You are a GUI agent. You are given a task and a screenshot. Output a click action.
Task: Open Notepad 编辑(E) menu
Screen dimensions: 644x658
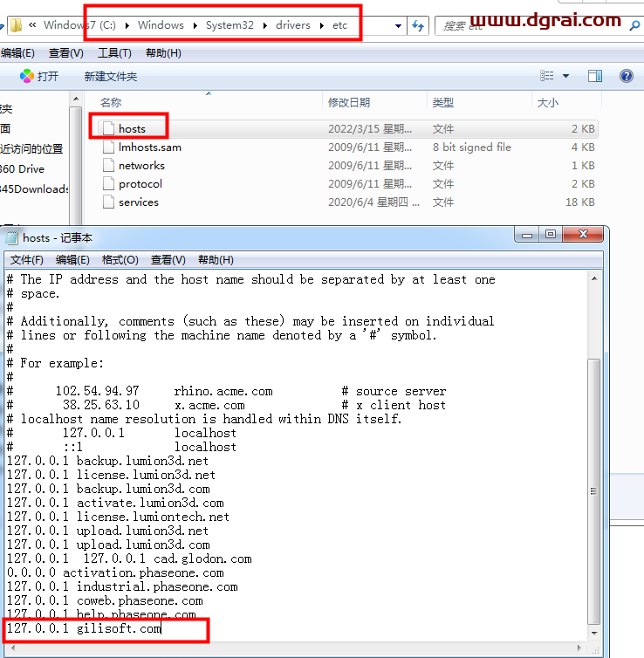pyautogui.click(x=72, y=260)
